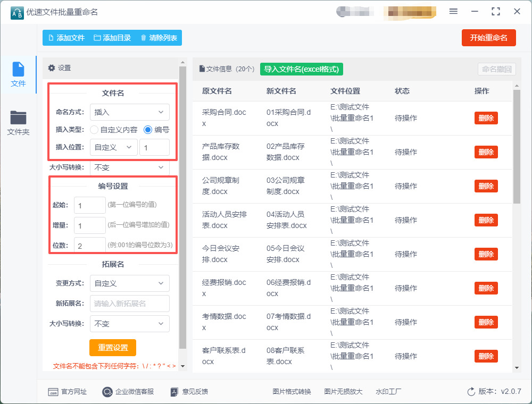
Task: Open 图片格式转换 link in footer
Action: tap(292, 392)
